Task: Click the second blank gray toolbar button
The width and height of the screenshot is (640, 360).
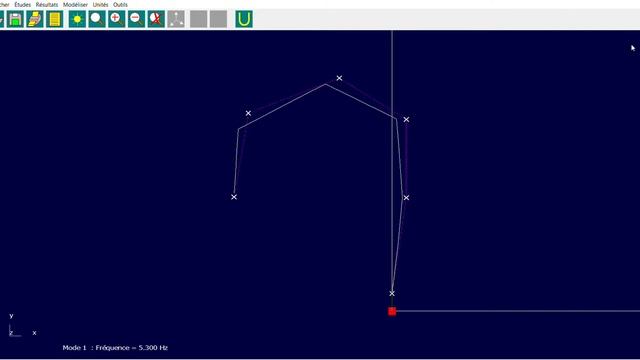Action: point(218,19)
